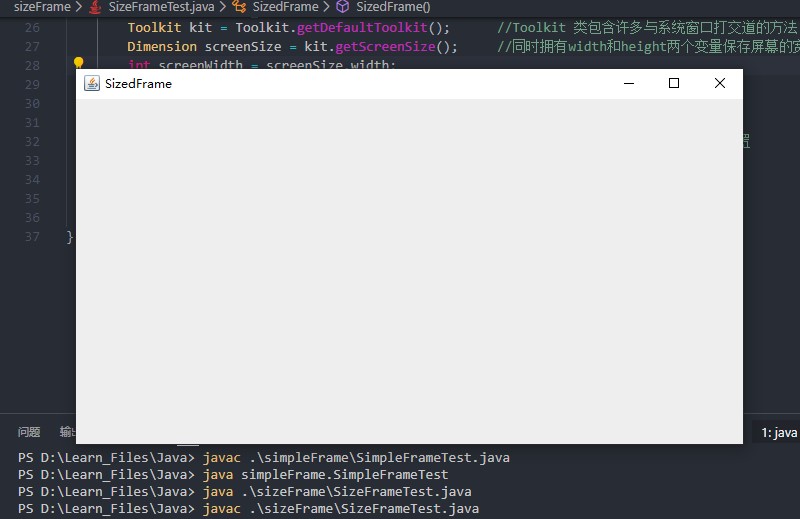
Task: Click terminal line 'javac .\sizeFrame\SizeFrameTest.java'
Action: point(341,509)
